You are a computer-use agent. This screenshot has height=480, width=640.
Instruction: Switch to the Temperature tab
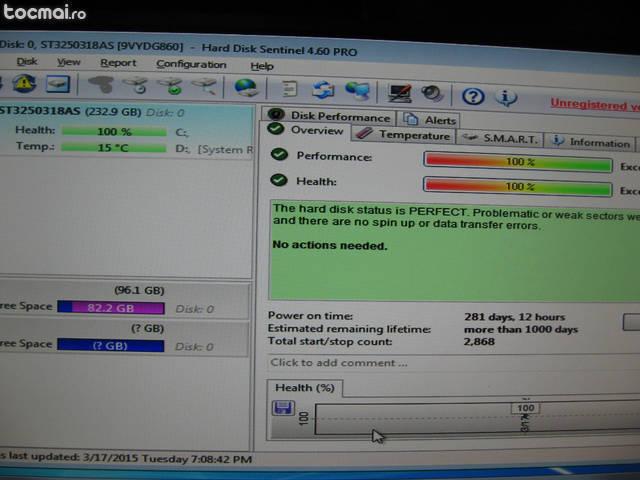click(404, 135)
